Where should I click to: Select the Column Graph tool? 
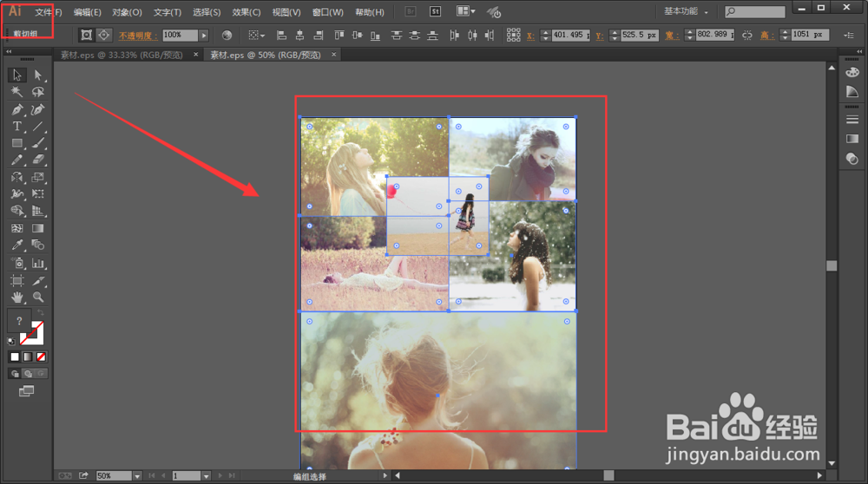[37, 263]
